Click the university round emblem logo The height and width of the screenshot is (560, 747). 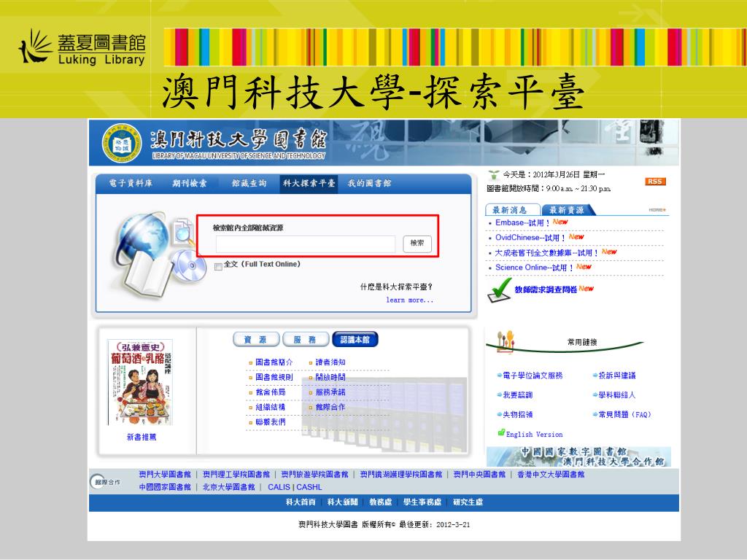122,144
